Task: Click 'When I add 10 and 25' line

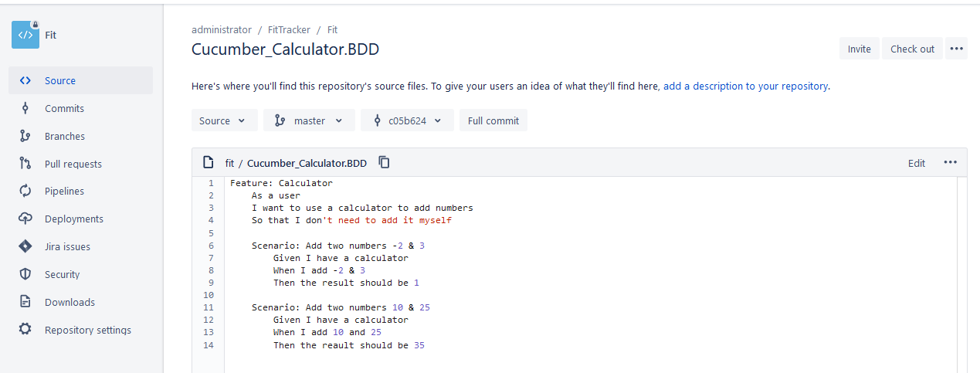Action: 327,332
